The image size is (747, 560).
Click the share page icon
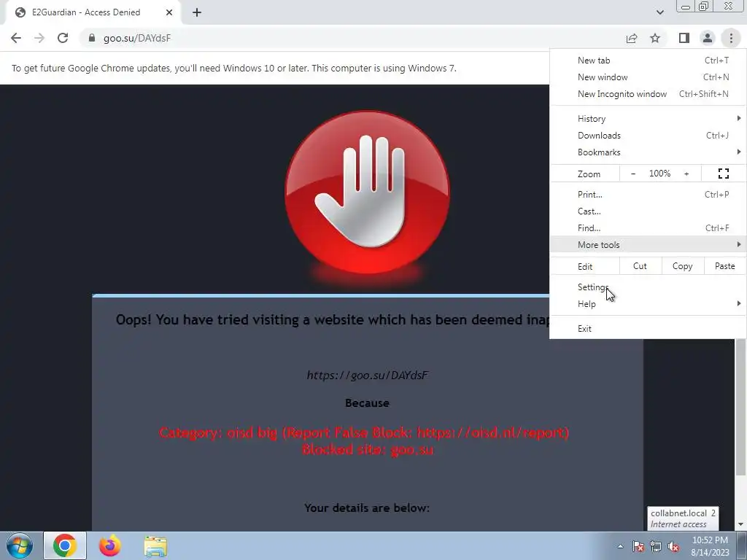(632, 38)
